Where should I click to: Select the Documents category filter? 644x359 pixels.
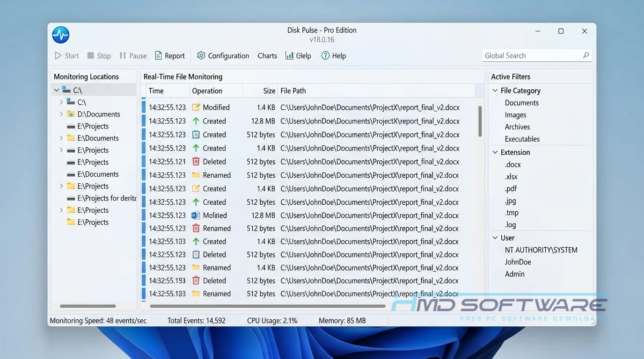(x=521, y=103)
